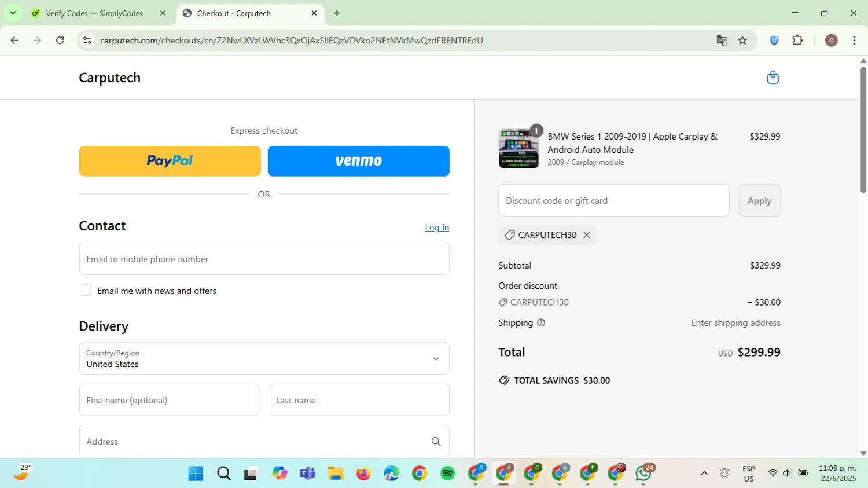This screenshot has height=488, width=868.
Task: Click the address search magnifier icon
Action: (x=436, y=442)
